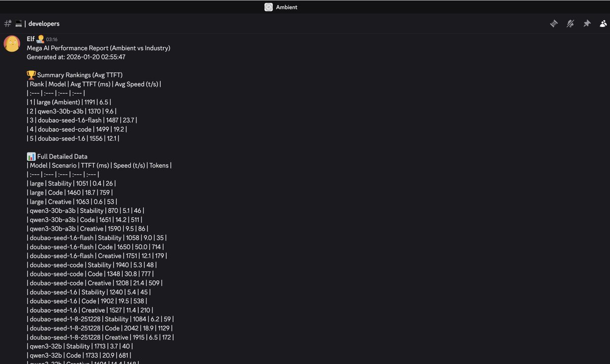
Task: Click the qwen3-30b-a3b Creative 1590 row
Action: click(87, 229)
